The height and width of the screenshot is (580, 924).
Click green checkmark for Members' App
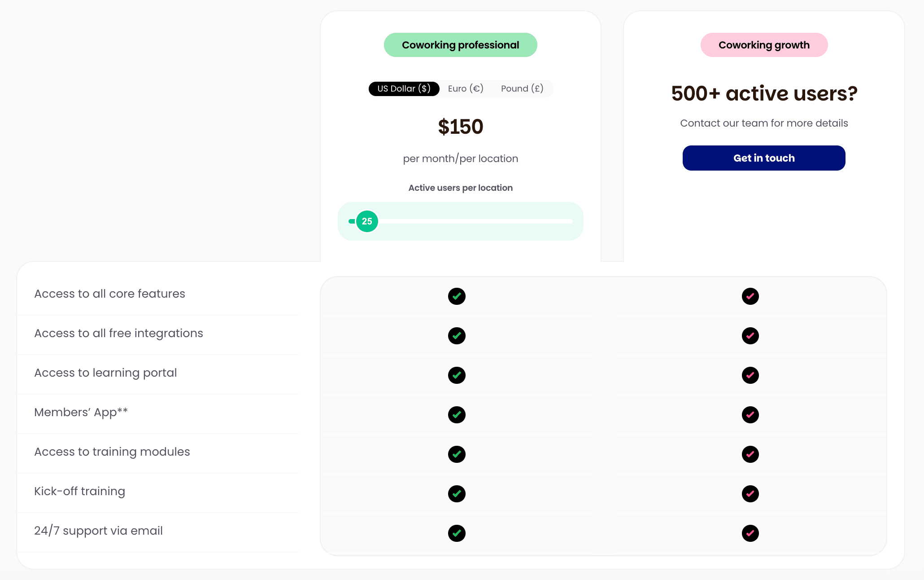[x=457, y=415]
